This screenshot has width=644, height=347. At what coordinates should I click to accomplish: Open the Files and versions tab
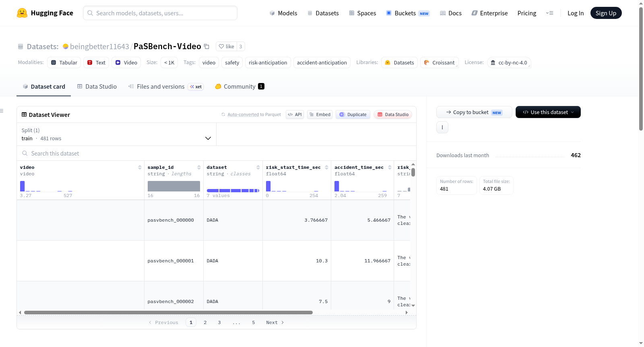pos(166,87)
